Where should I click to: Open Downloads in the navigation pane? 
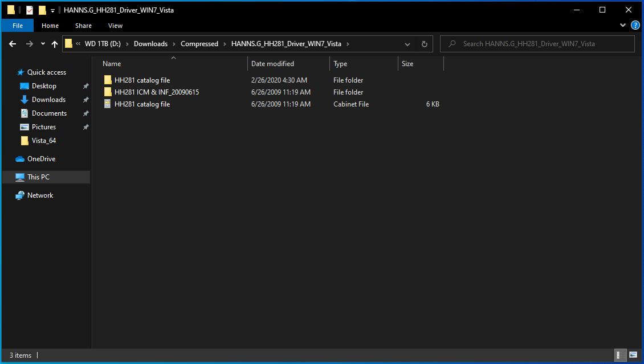(48, 99)
